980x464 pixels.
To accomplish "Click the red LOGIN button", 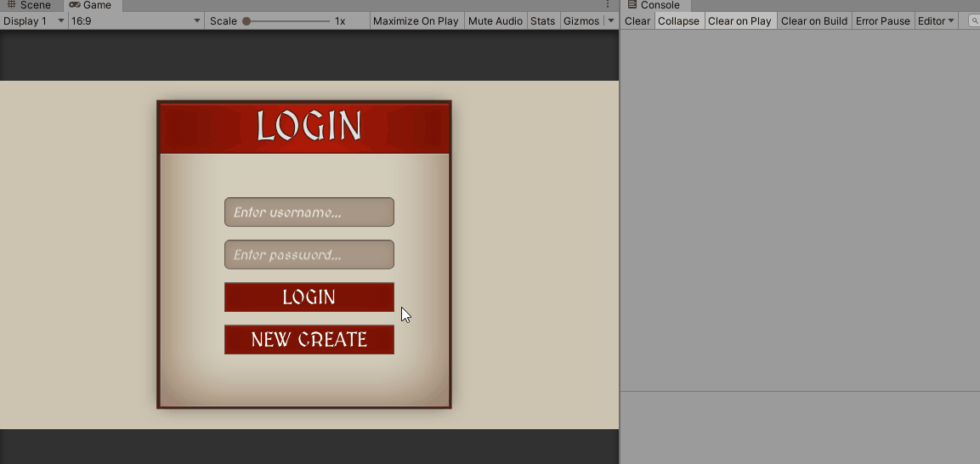I will coord(309,297).
